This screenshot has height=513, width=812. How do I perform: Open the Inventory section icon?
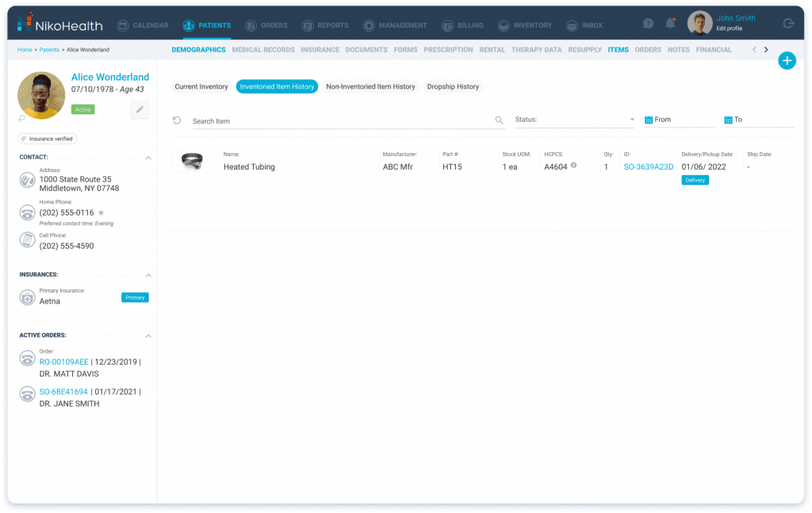point(502,25)
